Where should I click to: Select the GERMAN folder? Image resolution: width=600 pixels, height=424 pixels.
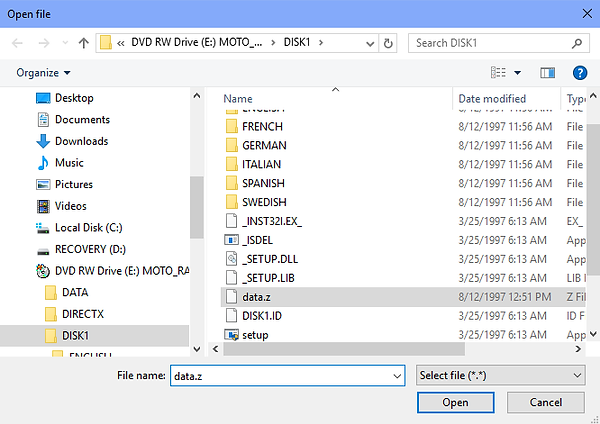(x=264, y=145)
